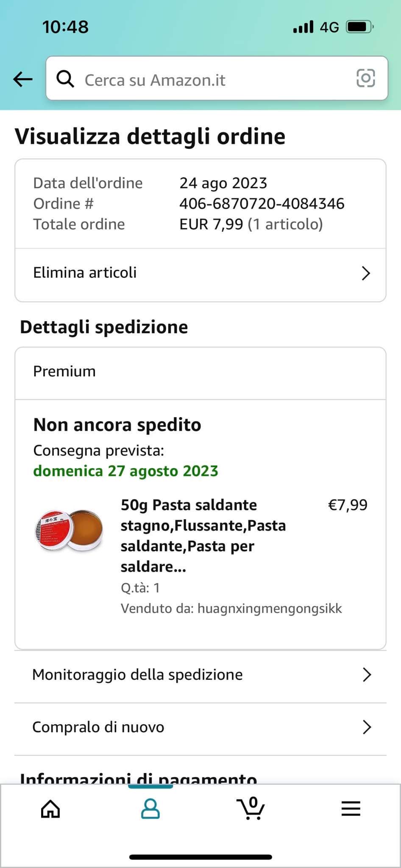401x868 pixels.
Task: Select Elimina articoli option
Action: tap(85, 273)
